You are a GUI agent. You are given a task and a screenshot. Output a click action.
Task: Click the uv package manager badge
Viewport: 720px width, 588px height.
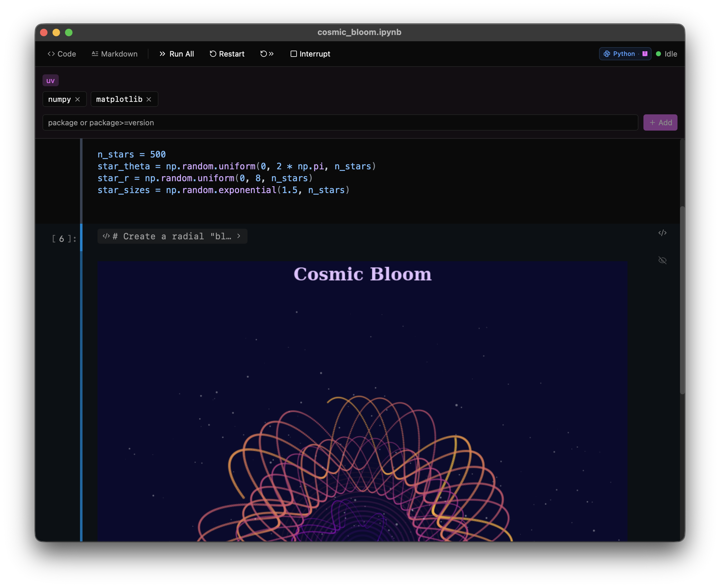pyautogui.click(x=51, y=81)
